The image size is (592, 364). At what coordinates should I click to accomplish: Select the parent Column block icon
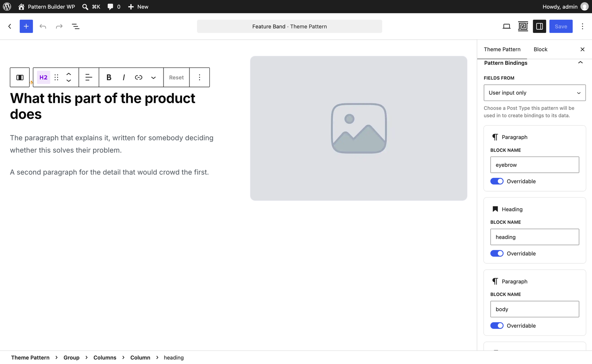(x=20, y=77)
